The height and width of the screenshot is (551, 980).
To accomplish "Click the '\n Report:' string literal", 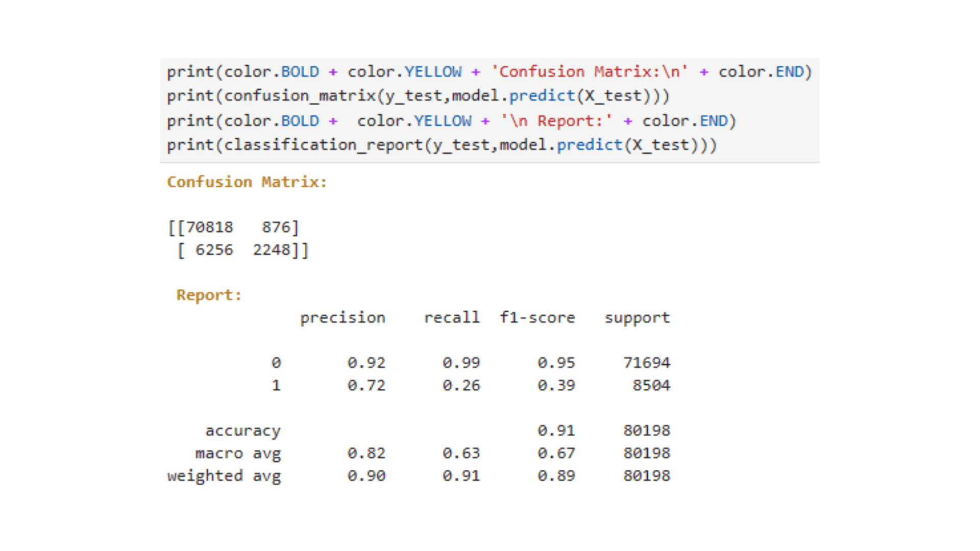I will [x=556, y=121].
